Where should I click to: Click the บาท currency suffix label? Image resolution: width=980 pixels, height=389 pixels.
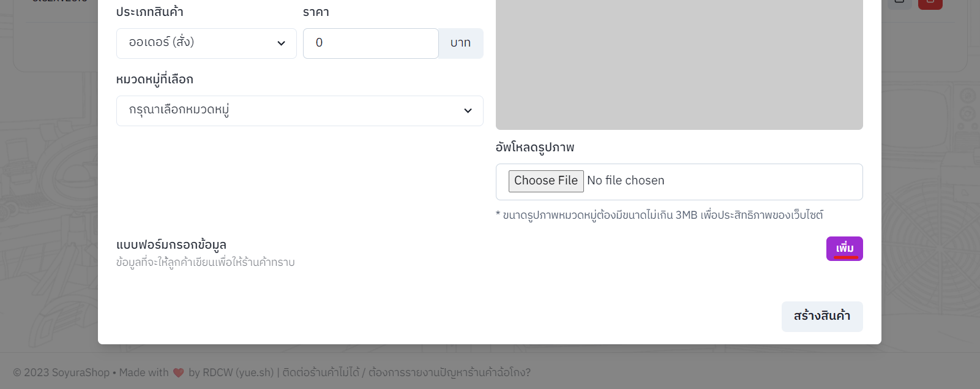[460, 43]
